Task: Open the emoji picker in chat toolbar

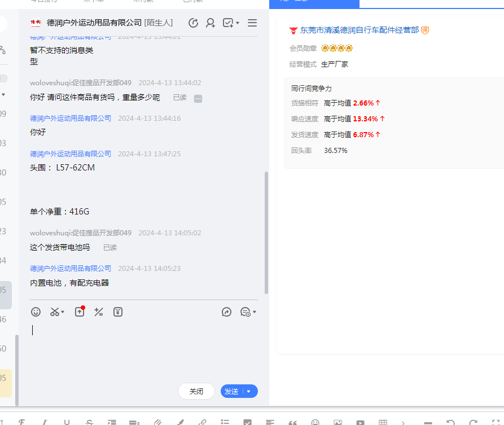Action: point(36,312)
